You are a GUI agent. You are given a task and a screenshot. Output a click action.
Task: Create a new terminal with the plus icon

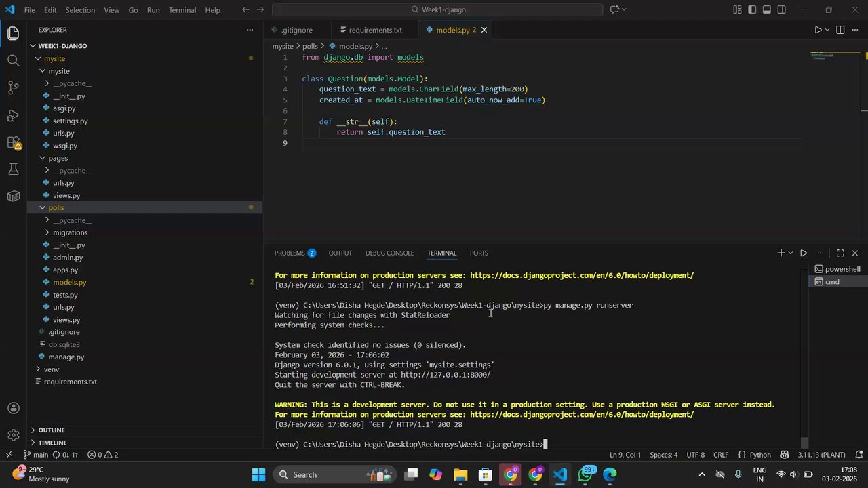[x=781, y=253]
